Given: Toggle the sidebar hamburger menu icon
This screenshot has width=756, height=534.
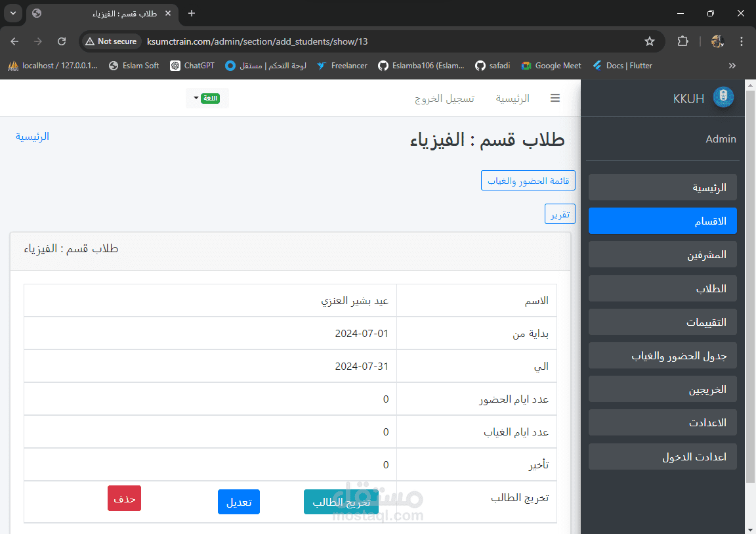Looking at the screenshot, I should click(555, 98).
